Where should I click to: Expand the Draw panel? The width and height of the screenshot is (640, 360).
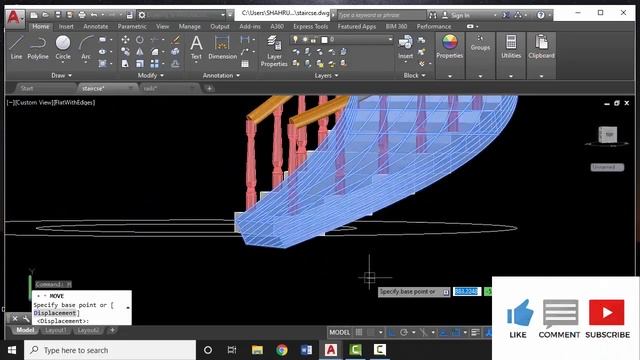61,76
